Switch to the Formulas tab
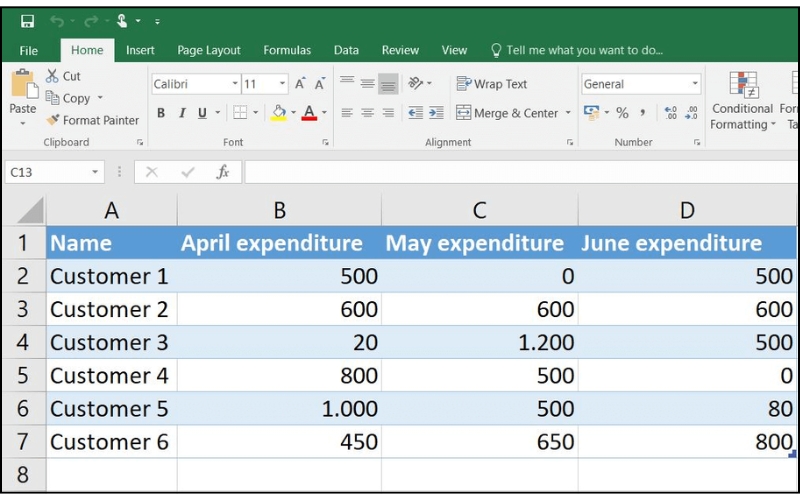The height and width of the screenshot is (500, 800). coord(287,50)
